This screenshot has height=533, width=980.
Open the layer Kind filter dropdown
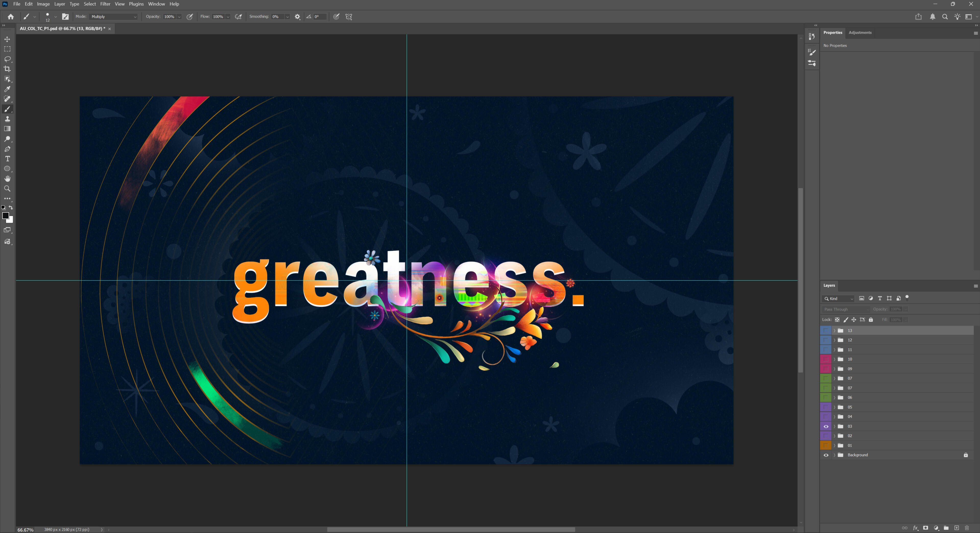[839, 299]
